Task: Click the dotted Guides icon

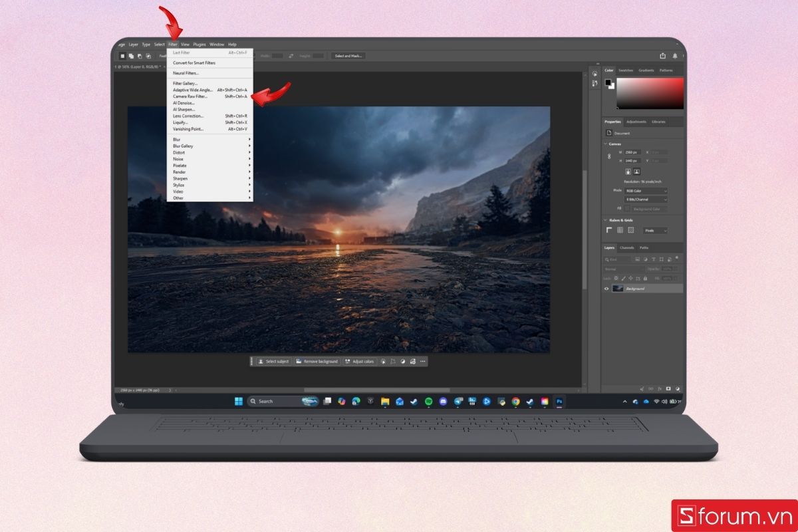Action: coord(631,230)
